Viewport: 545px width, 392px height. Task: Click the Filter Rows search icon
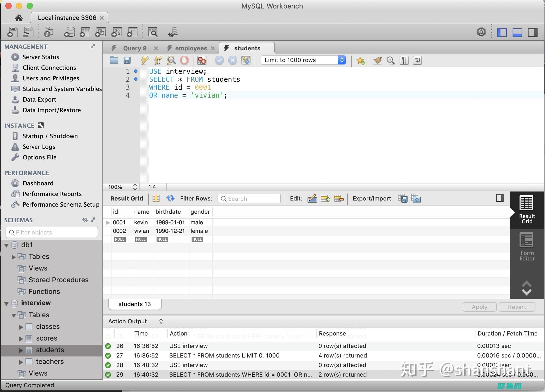point(225,198)
